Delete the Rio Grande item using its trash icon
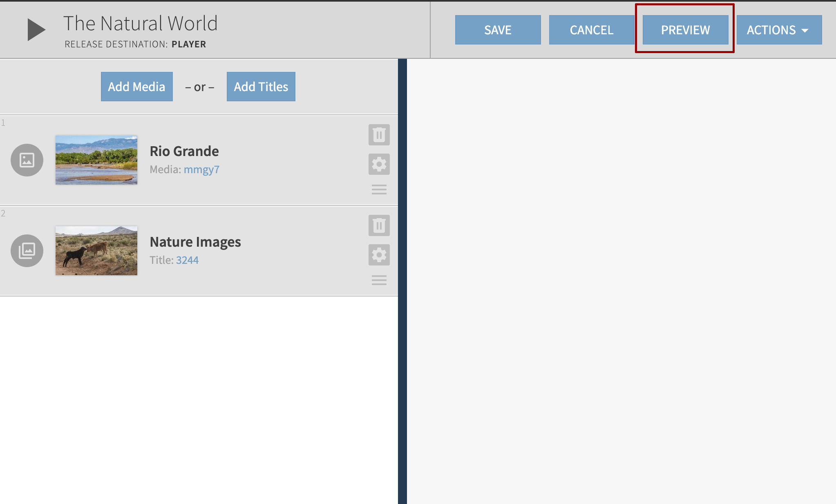This screenshot has height=504, width=836. click(378, 134)
